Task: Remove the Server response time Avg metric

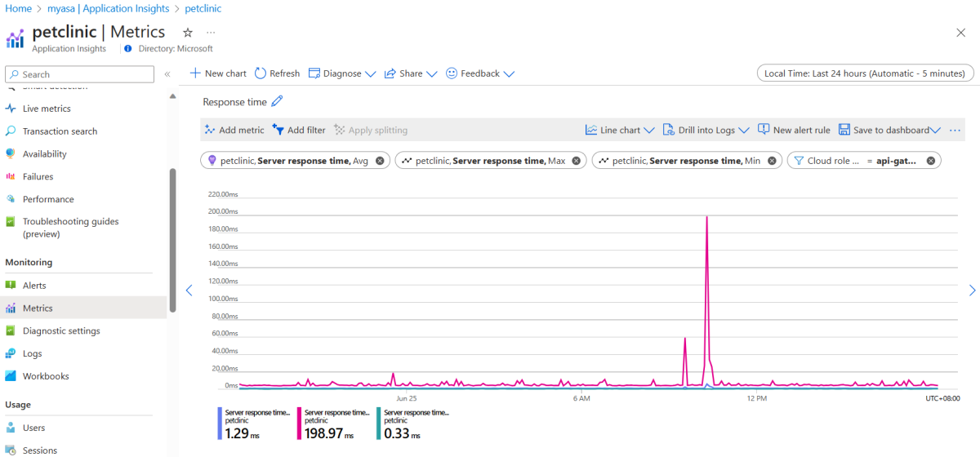Action: click(380, 161)
